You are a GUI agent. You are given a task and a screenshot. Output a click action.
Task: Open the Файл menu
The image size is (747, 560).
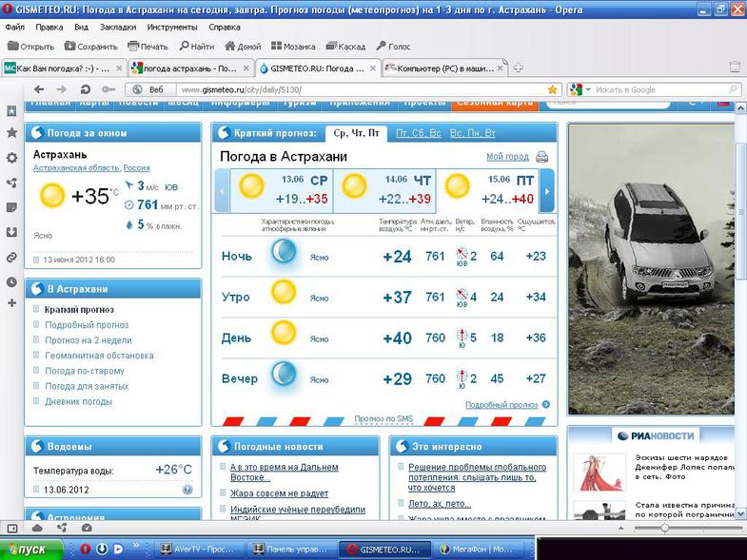(15, 28)
